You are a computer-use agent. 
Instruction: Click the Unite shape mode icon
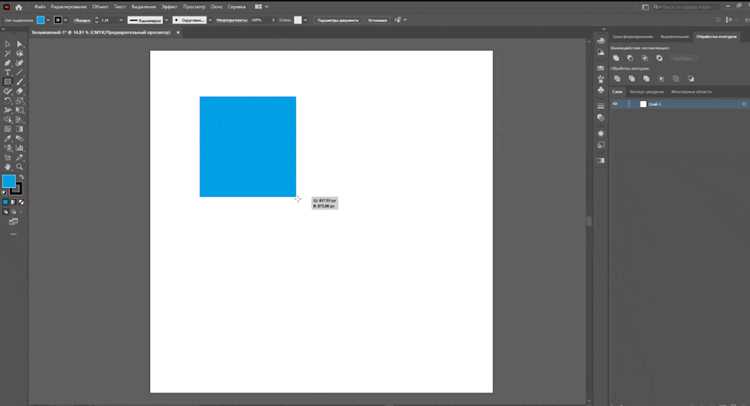point(616,58)
